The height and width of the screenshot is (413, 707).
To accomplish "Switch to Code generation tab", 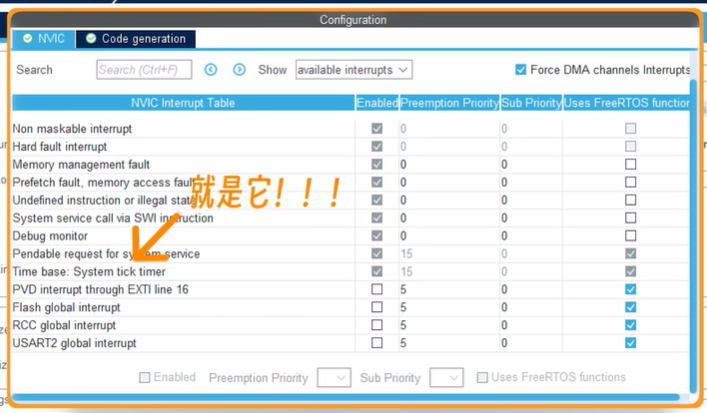I will coord(136,39).
